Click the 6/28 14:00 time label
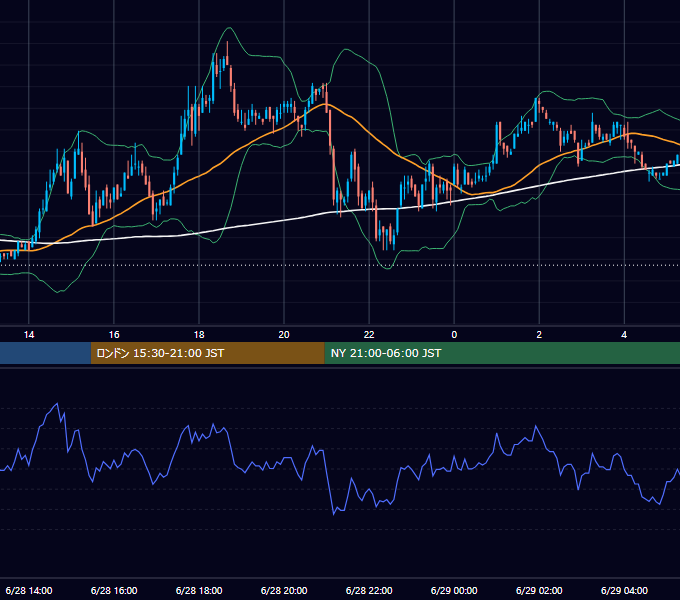The image size is (680, 600). (29, 590)
